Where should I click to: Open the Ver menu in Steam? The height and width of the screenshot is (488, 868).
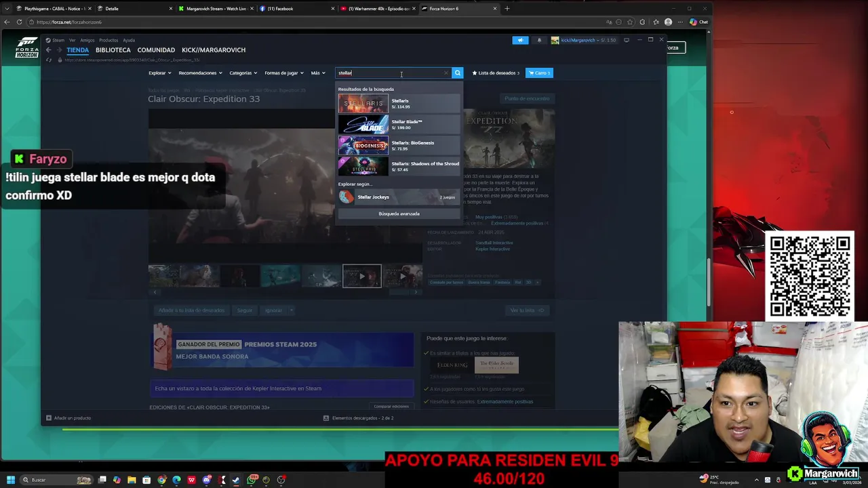tap(72, 40)
